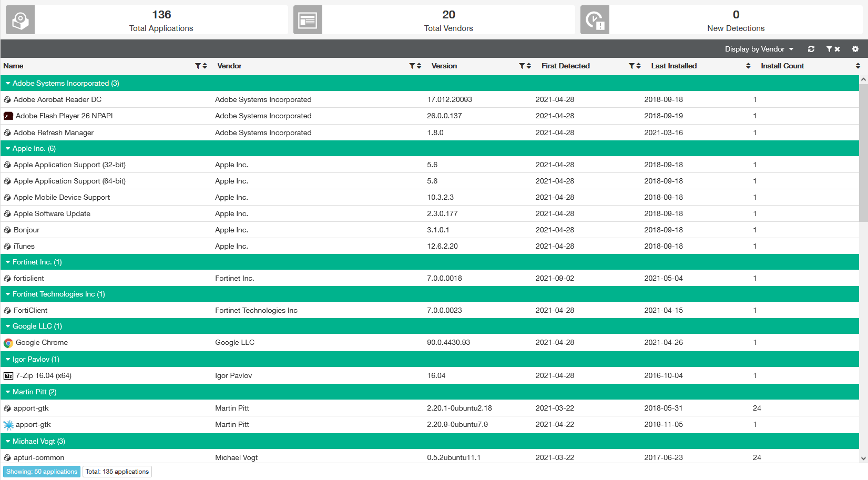Click the 7-Zip 16.04 (x64) icon

coord(8,376)
